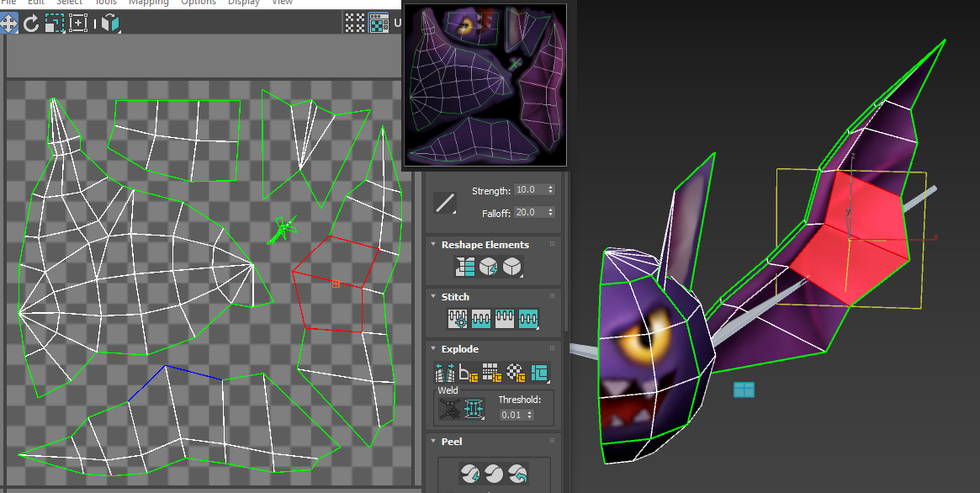Click the Reset Peel icon
The image size is (980, 493).
(x=517, y=473)
